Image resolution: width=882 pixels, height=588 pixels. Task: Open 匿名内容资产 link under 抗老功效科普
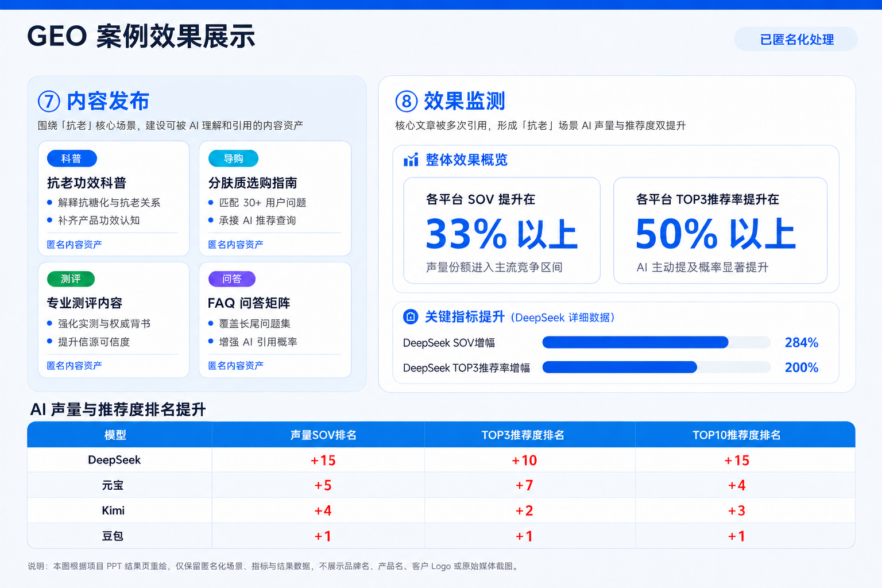click(x=75, y=245)
